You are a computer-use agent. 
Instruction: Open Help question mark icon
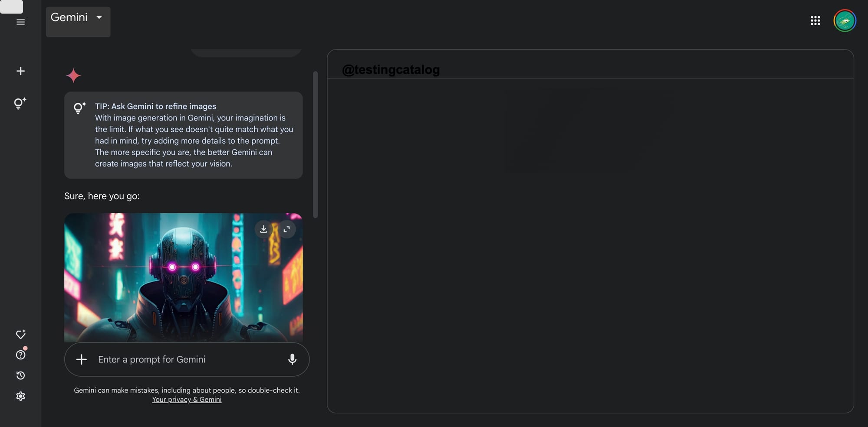[x=20, y=355]
